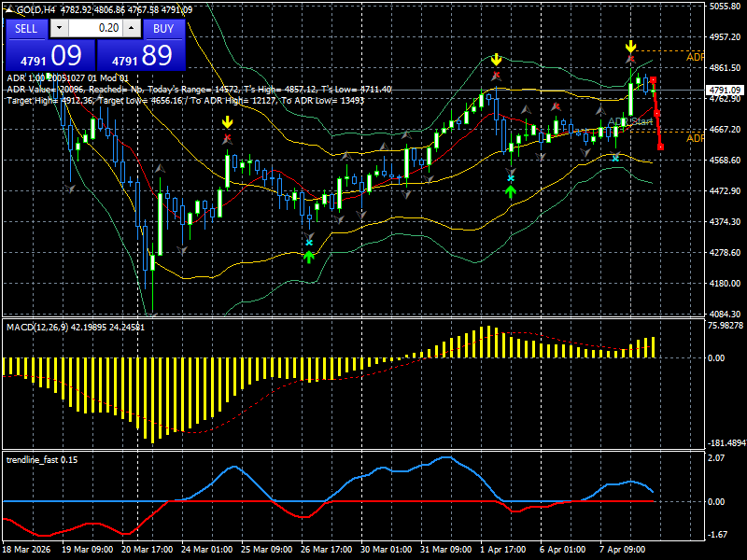Select bottom red square of red projection line
The width and height of the screenshot is (747, 560).
click(660, 147)
